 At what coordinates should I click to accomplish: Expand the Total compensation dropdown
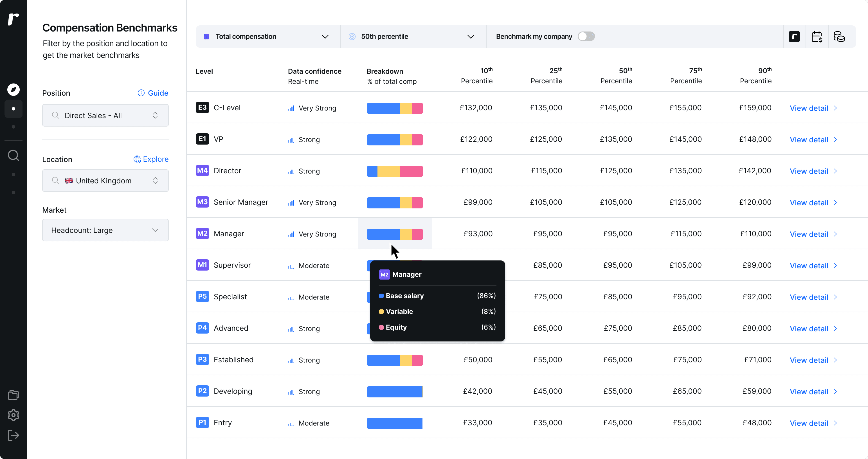tap(266, 36)
